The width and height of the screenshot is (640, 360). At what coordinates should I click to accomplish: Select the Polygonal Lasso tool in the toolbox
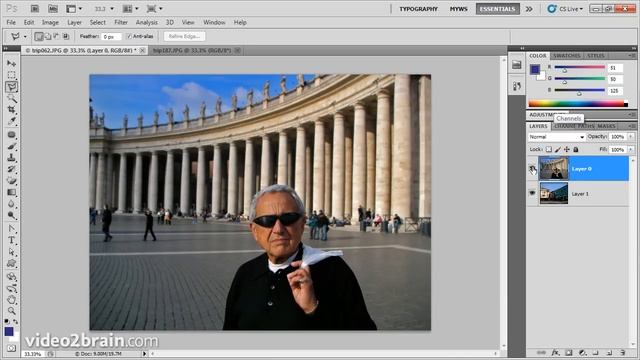coord(11,87)
